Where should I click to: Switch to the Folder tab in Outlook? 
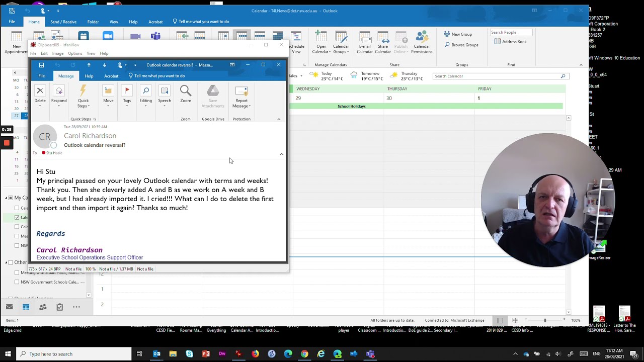pyautogui.click(x=93, y=22)
